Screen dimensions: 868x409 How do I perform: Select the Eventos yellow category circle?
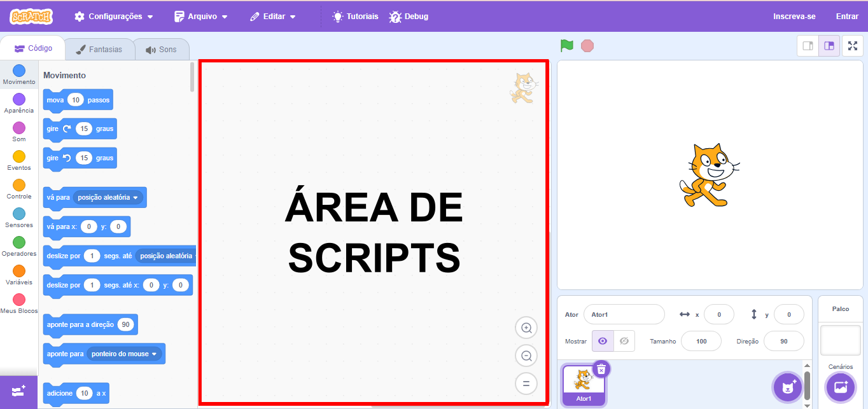[19, 157]
